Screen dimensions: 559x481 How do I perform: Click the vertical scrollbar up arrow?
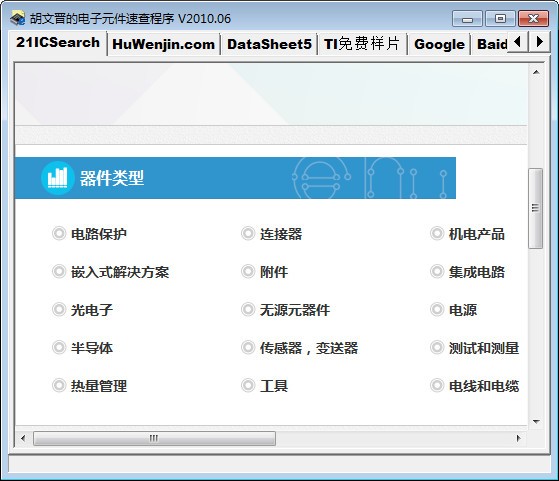[536, 72]
